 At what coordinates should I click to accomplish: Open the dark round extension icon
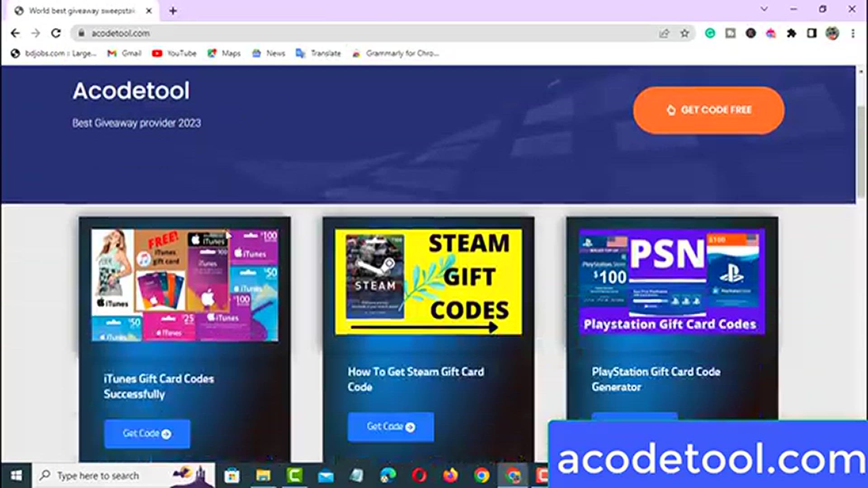click(751, 33)
